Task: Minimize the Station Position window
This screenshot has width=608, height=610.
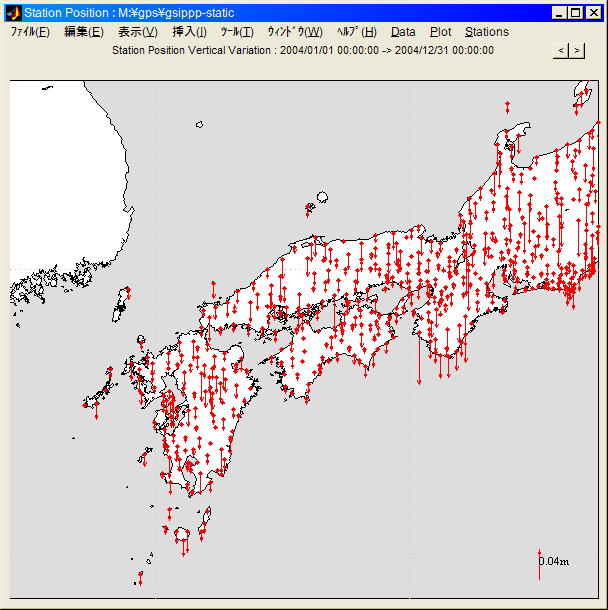Action: click(x=559, y=13)
